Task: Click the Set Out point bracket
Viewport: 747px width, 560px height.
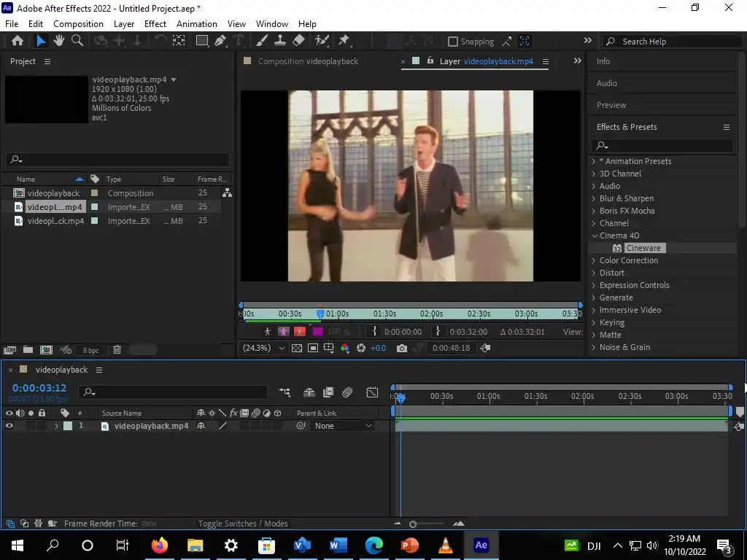Action: (438, 332)
